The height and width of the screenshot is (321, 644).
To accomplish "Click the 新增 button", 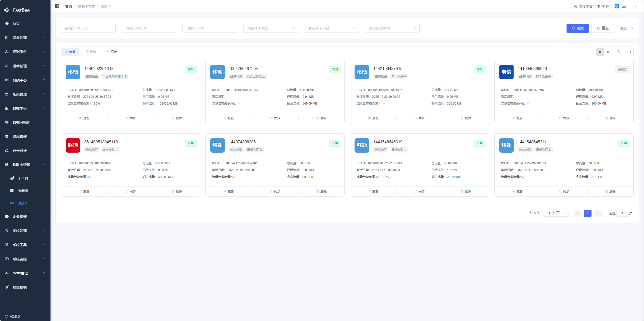I will pyautogui.click(x=70, y=52).
